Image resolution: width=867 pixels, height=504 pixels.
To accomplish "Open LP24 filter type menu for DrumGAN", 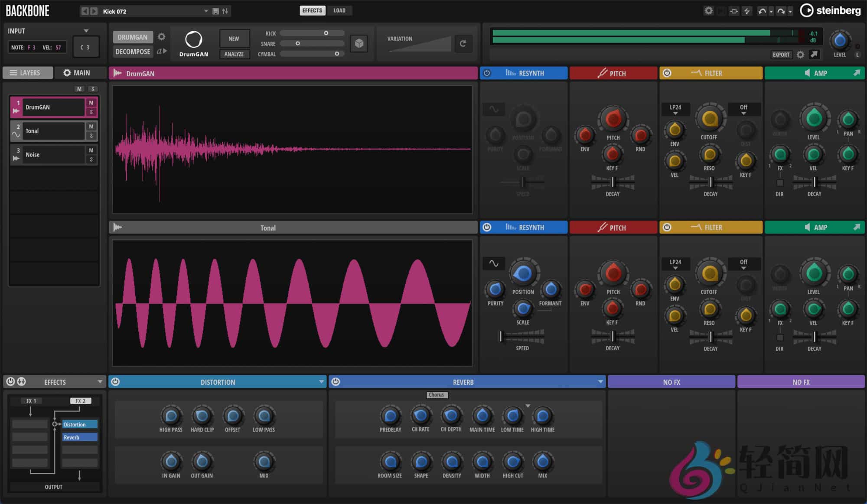I will tap(675, 109).
